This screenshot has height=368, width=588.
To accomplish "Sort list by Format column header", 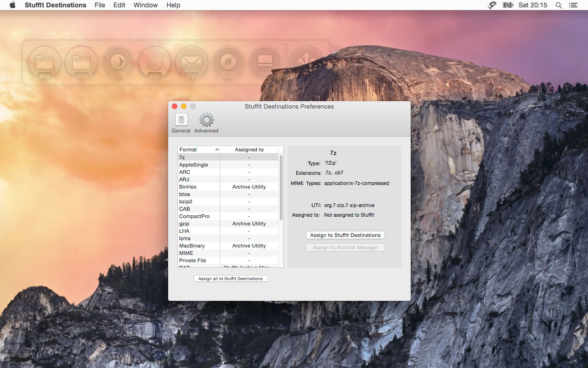I will [x=199, y=149].
